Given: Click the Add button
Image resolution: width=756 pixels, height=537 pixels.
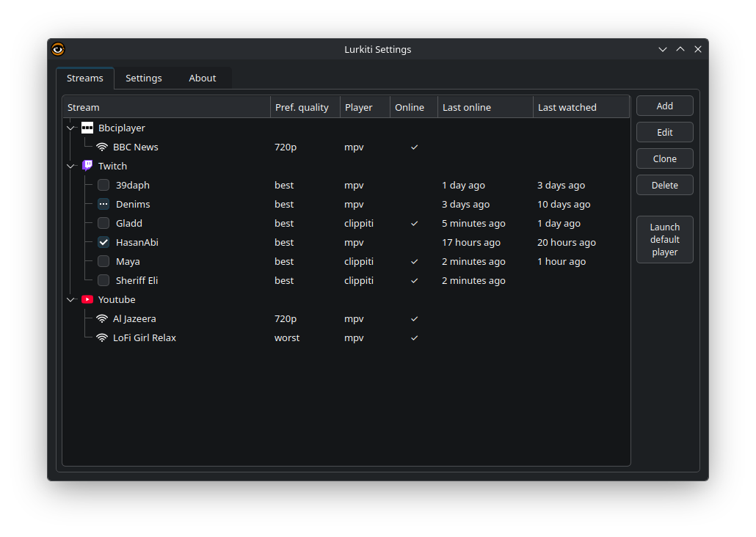Looking at the screenshot, I should pyautogui.click(x=665, y=106).
